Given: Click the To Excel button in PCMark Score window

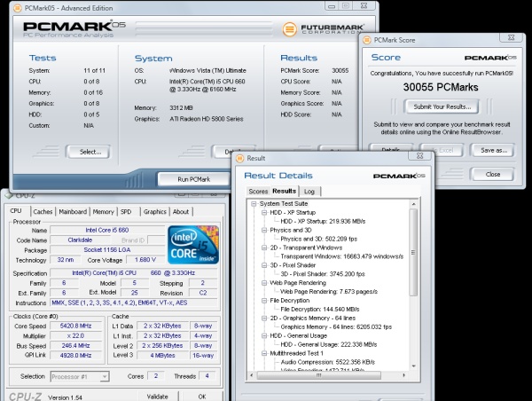Looking at the screenshot, I should click(x=442, y=150).
